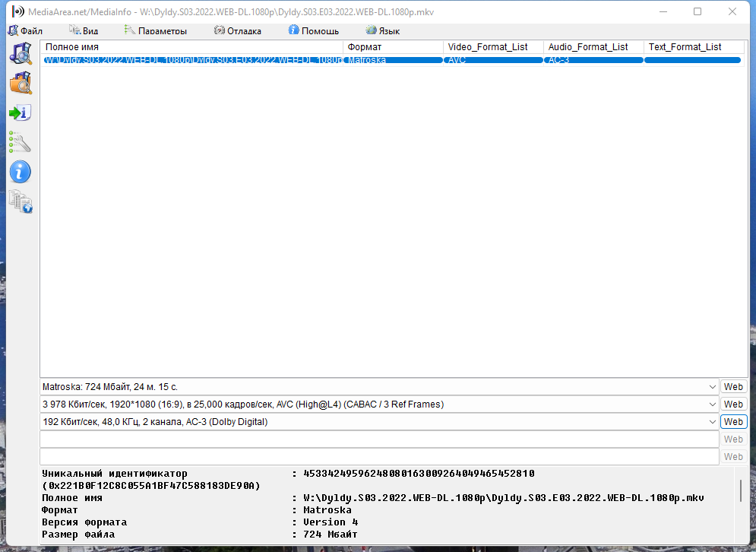This screenshot has height=552, width=756.
Task: Open the Файл menu
Action: (26, 31)
